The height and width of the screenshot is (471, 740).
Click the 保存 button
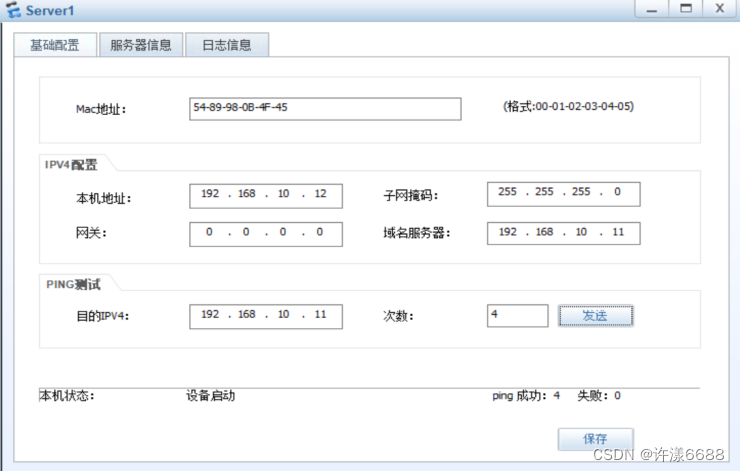click(596, 439)
